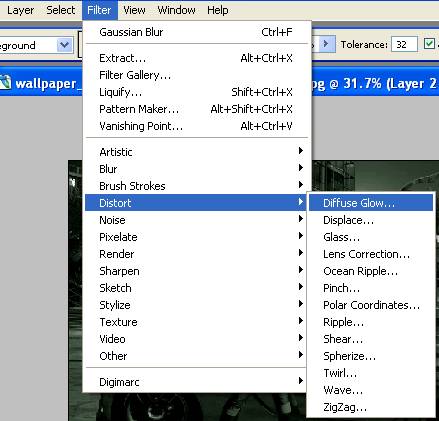Open the Window menu
439x421 pixels.
coord(176,10)
